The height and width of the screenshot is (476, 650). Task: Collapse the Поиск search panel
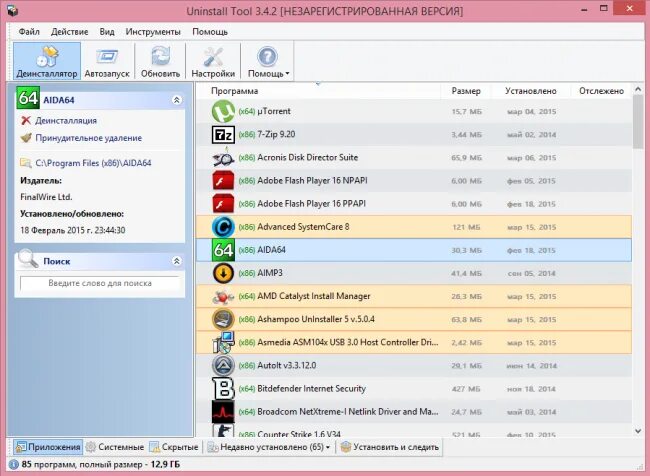177,261
